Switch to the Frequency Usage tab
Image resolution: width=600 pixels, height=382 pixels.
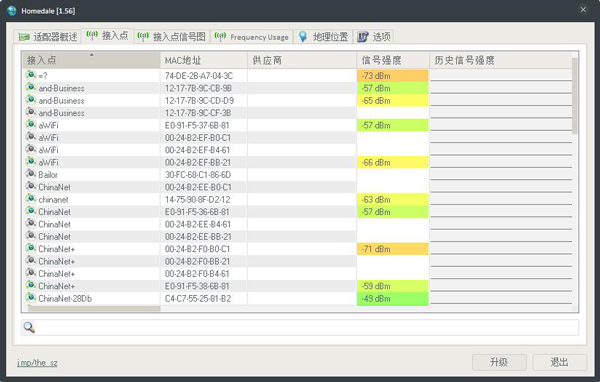coord(252,37)
